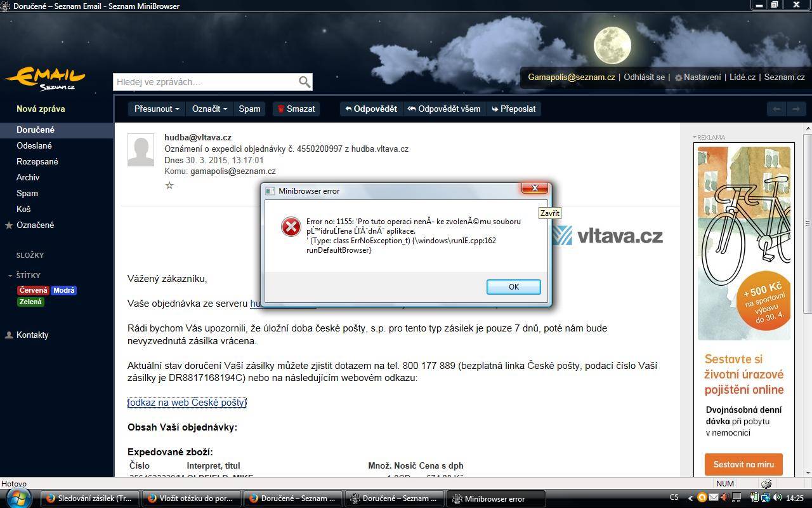This screenshot has height=508, width=812.
Task: Open the system volume tray icon
Action: pyautogui.click(x=777, y=498)
